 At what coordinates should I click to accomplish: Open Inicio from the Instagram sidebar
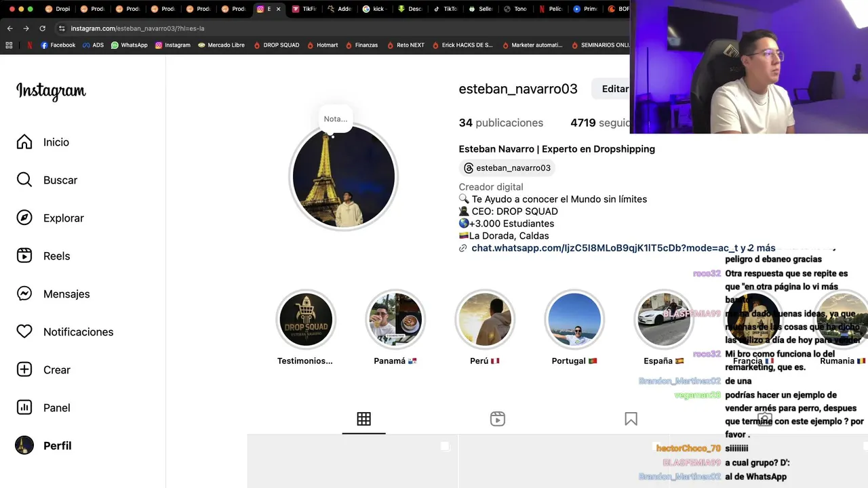pyautogui.click(x=43, y=142)
